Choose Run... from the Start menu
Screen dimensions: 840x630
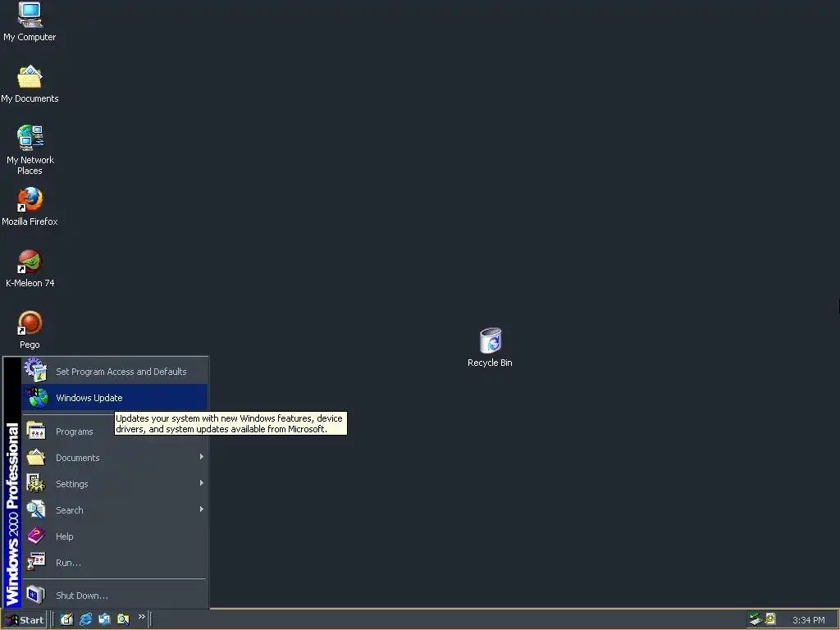[115, 563]
